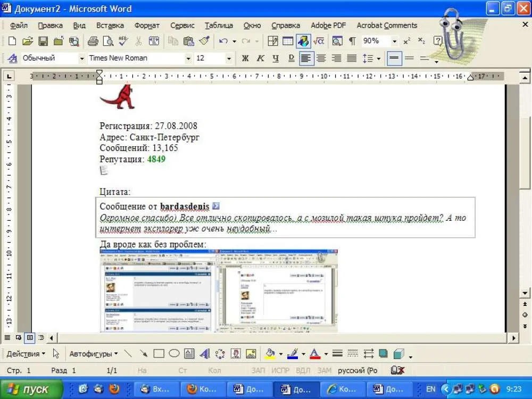Screen dimensions: 532x399
Task: Switch to Print Layout view button
Action: pos(30,338)
